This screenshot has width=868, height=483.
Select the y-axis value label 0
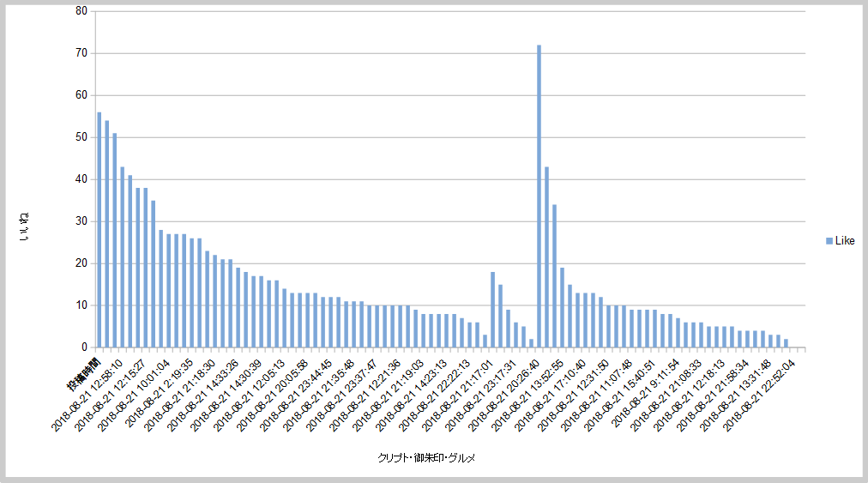(x=84, y=347)
